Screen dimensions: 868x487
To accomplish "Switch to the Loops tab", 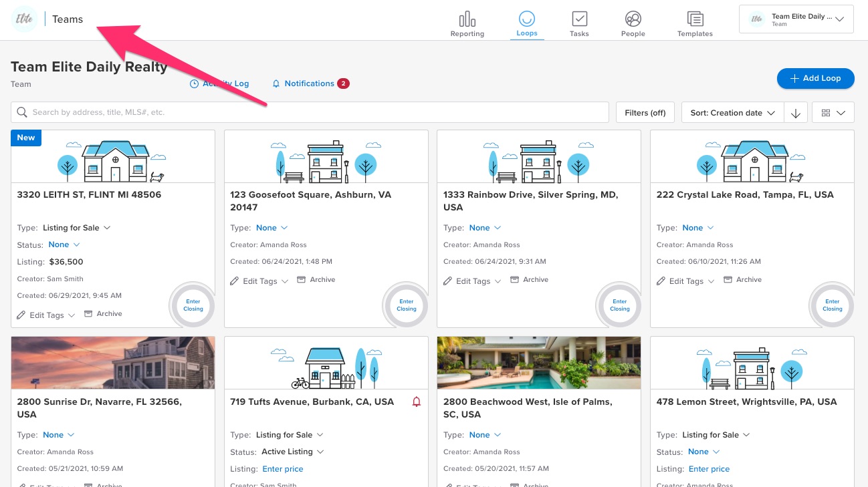I will 526,23.
